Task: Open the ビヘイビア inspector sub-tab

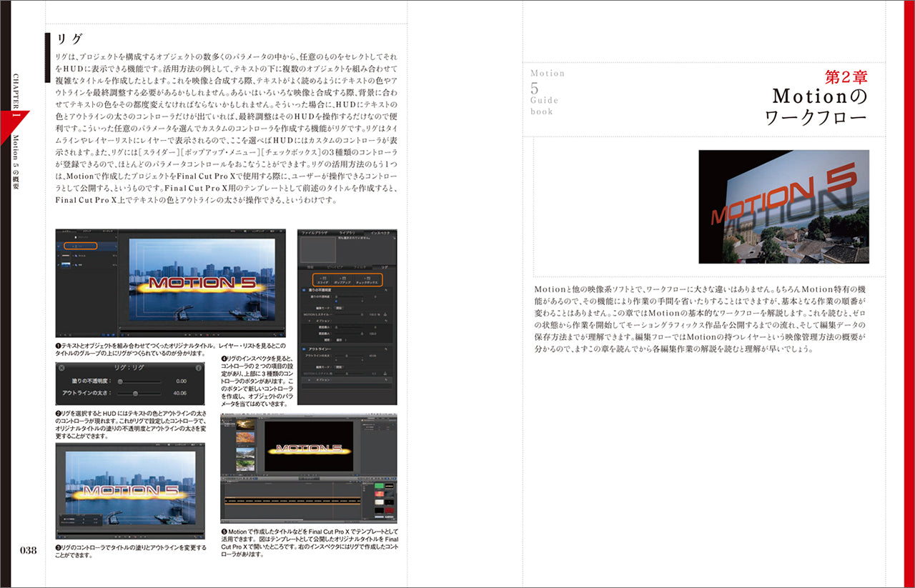Action: click(x=335, y=267)
